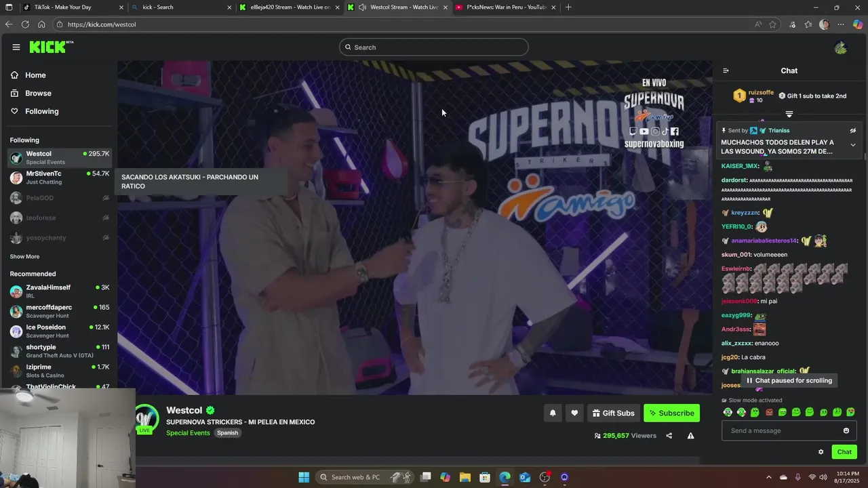
Task: Click the Spanish language tag
Action: [x=227, y=433]
